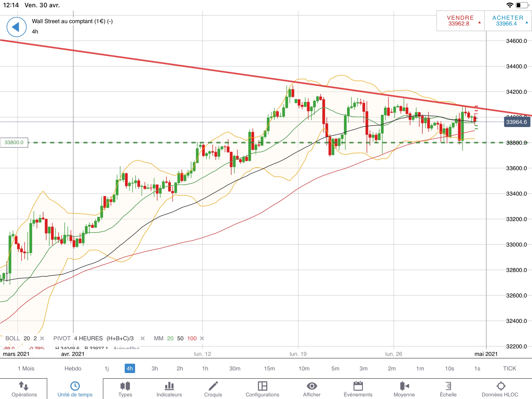The height and width of the screenshot is (399, 532).
Task: Open Unité de temps clock selector
Action: click(75, 386)
